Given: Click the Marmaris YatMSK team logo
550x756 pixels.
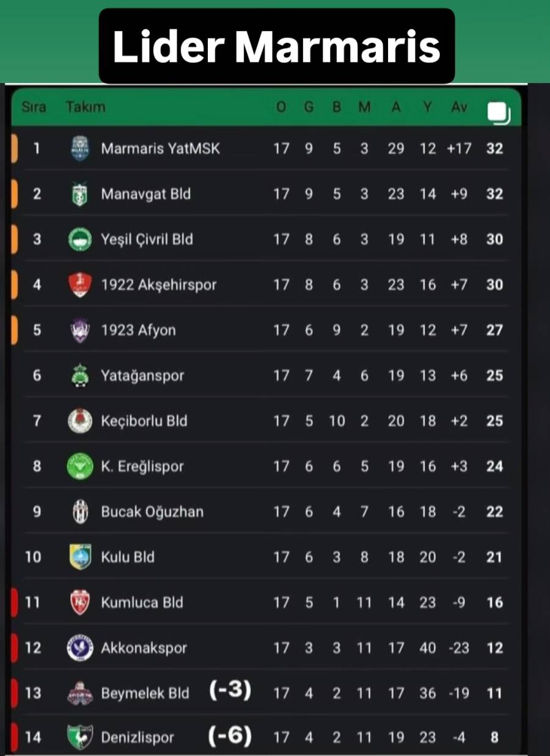Looking at the screenshot, I should [x=80, y=148].
